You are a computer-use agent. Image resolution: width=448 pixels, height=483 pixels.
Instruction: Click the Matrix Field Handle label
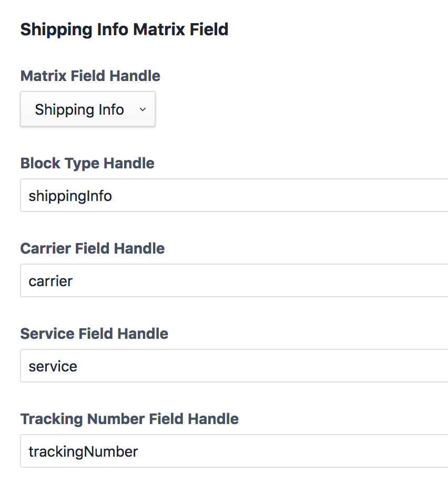(90, 76)
